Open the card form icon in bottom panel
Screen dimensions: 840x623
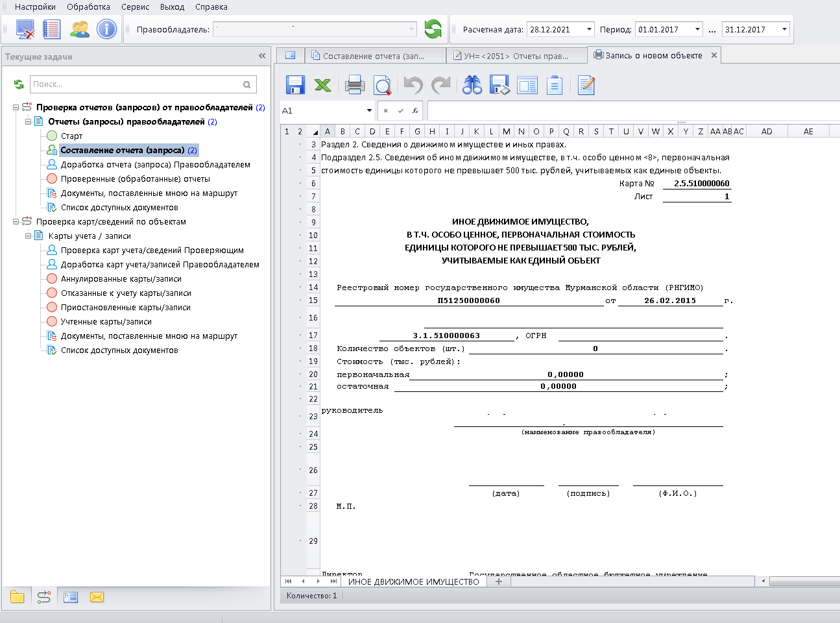pos(71,597)
